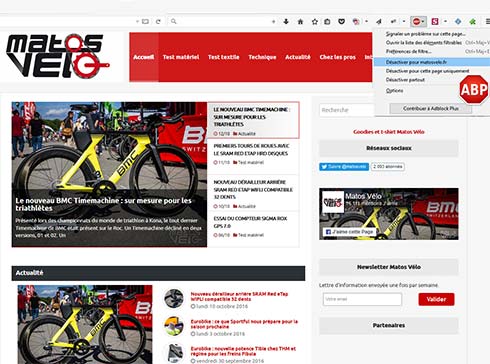
Task: Open 'Goodies et t-shirt Matos Vélo' link
Action: point(389,132)
